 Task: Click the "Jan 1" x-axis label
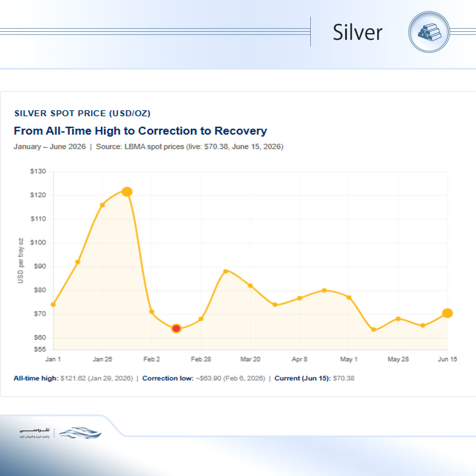[x=53, y=359]
